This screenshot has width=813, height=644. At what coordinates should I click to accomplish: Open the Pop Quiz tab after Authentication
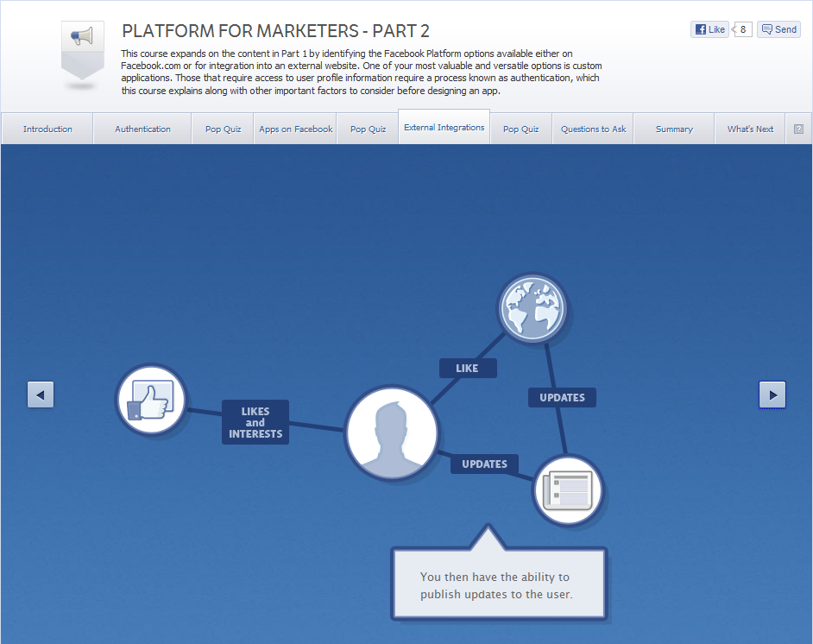[x=223, y=129]
